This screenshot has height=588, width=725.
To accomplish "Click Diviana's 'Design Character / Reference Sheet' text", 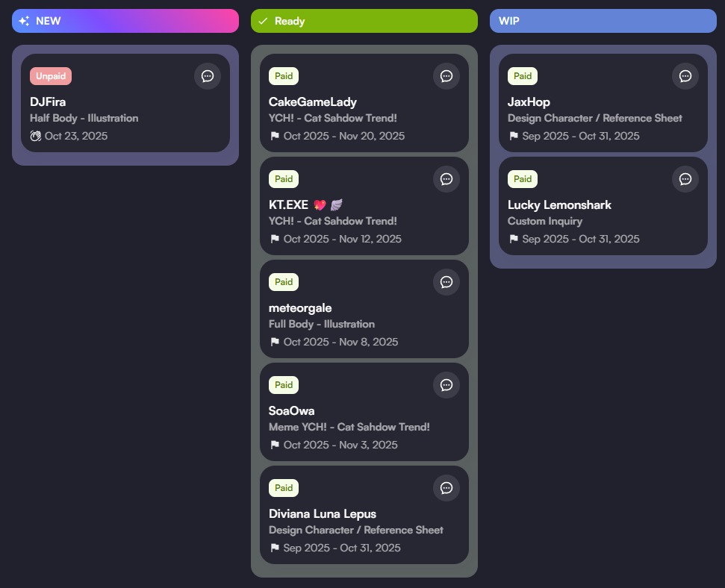I will coord(356,531).
